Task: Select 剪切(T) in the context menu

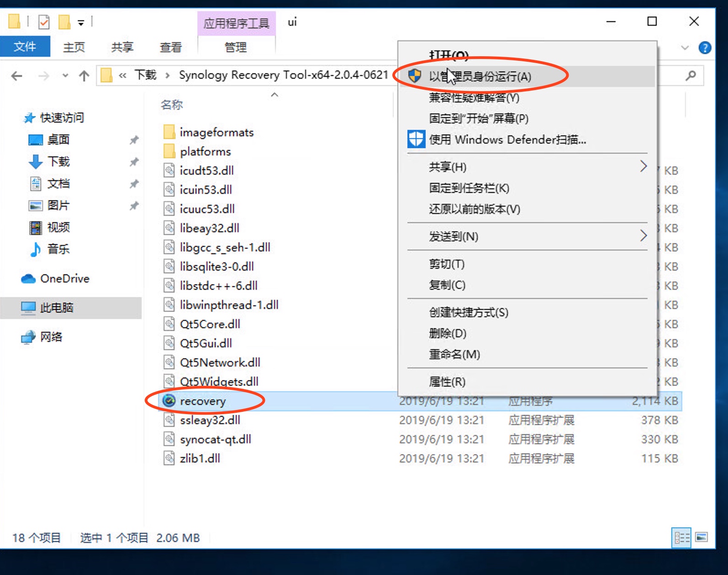Action: coord(527,264)
